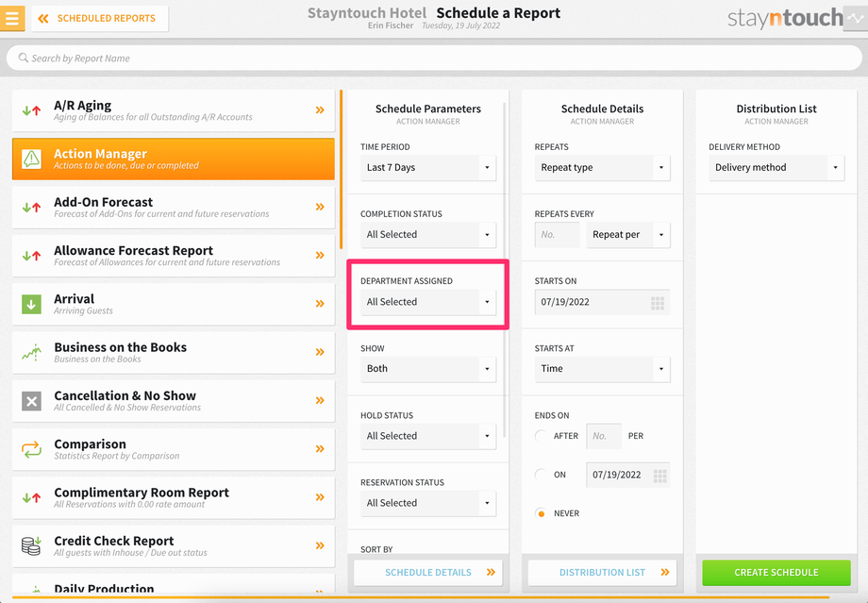Screen dimensions: 868x603
Task: Click the Add-On Forecast arrows icon
Action: (x=31, y=208)
